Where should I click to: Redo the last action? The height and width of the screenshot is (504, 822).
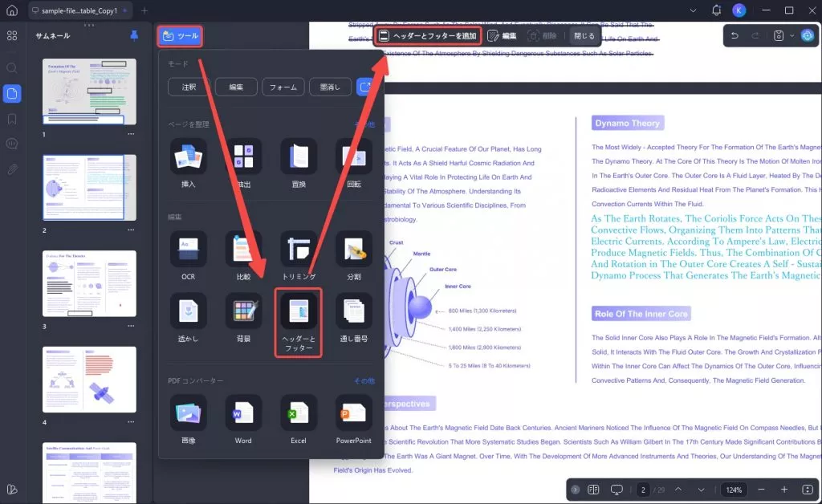[755, 35]
